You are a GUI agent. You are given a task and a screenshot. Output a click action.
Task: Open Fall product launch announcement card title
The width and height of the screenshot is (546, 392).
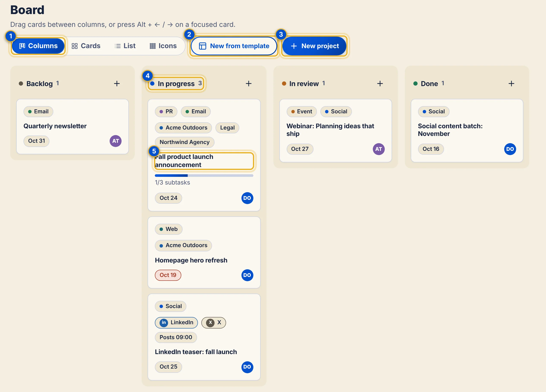pyautogui.click(x=204, y=161)
